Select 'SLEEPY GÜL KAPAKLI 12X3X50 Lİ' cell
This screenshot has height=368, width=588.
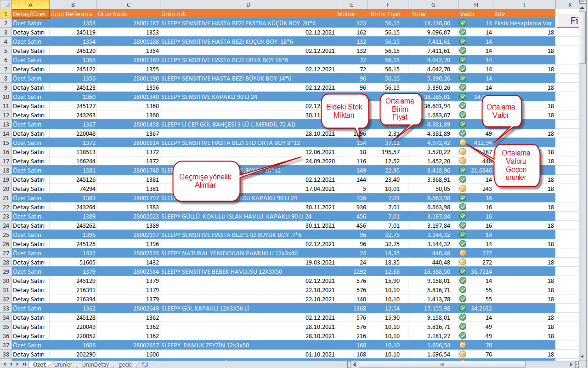248,308
